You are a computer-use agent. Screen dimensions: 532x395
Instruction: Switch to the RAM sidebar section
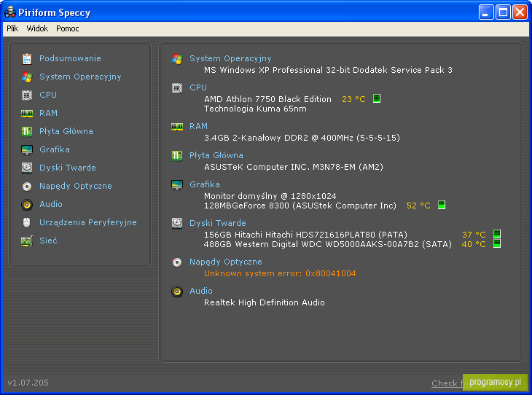point(48,113)
